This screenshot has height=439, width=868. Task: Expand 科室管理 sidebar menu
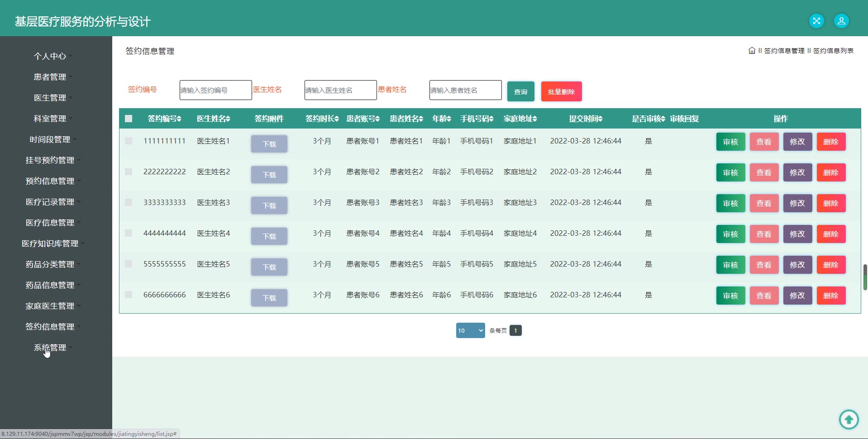pos(53,119)
